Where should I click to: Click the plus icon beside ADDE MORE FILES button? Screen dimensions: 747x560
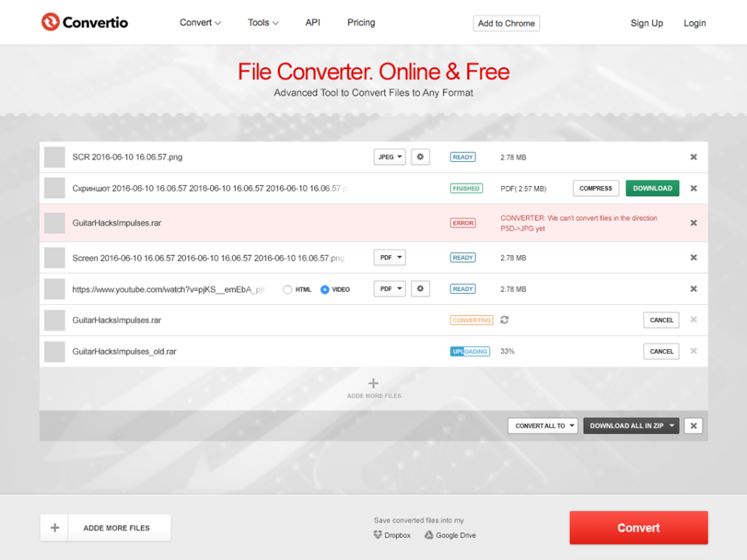tap(54, 527)
